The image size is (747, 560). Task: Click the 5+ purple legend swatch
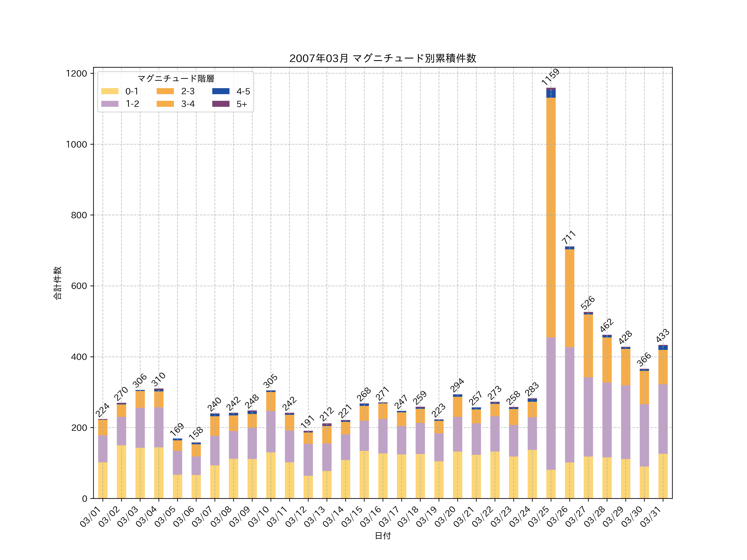click(x=221, y=104)
